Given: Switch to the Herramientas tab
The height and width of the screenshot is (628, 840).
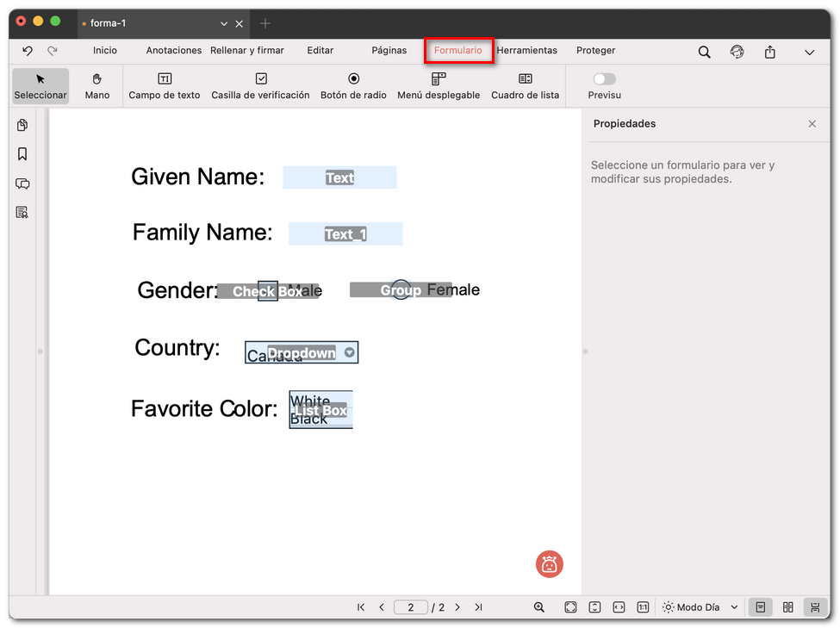Looking at the screenshot, I should tap(526, 50).
